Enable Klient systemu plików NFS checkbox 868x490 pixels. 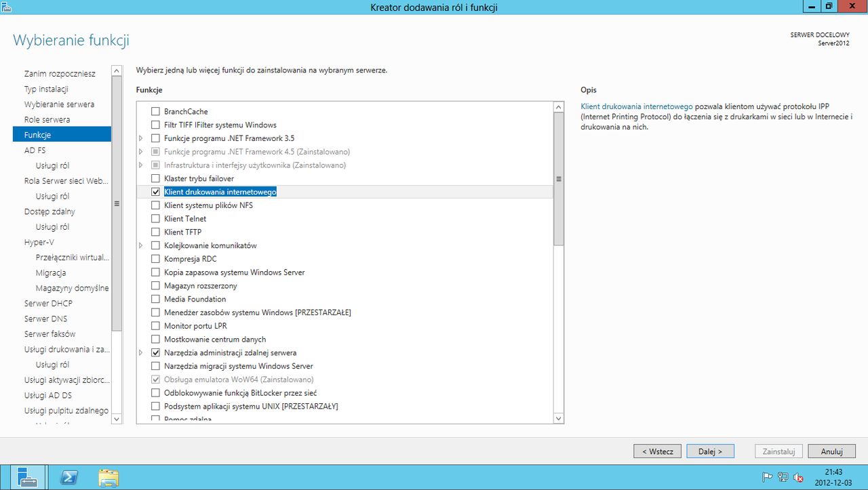click(x=155, y=205)
